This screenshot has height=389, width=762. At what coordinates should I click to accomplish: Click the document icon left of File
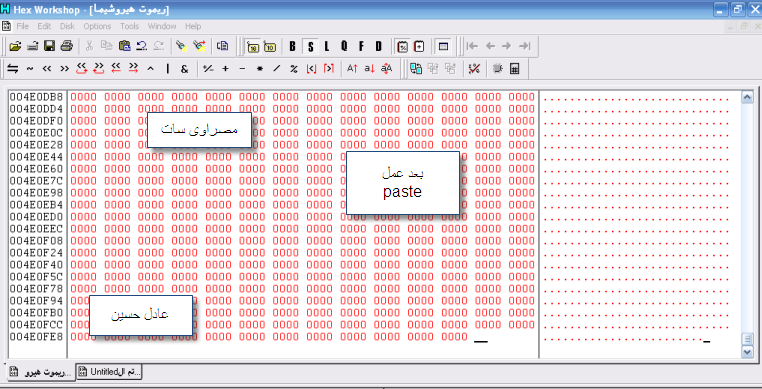coord(6,26)
